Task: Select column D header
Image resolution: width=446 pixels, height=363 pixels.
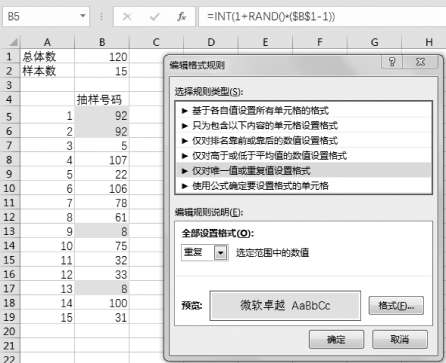Action: click(211, 42)
